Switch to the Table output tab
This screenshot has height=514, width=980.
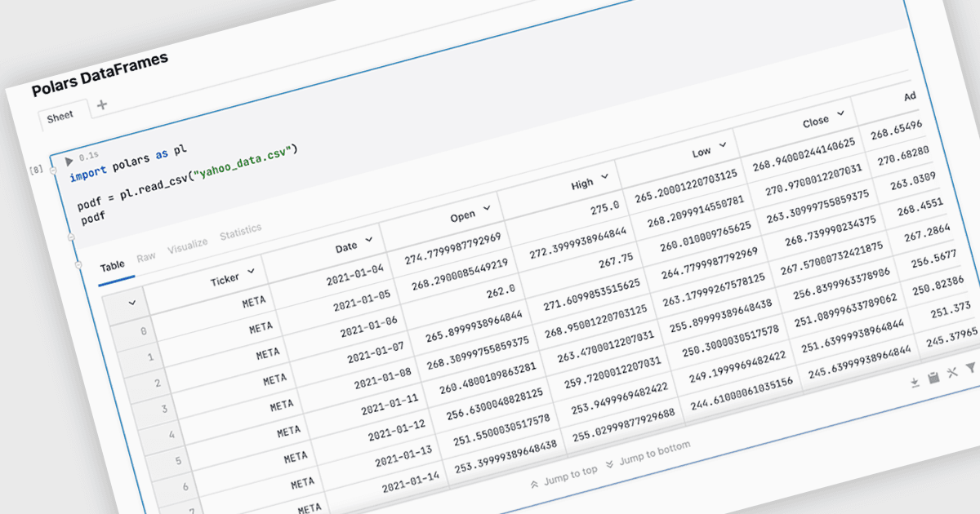(113, 265)
